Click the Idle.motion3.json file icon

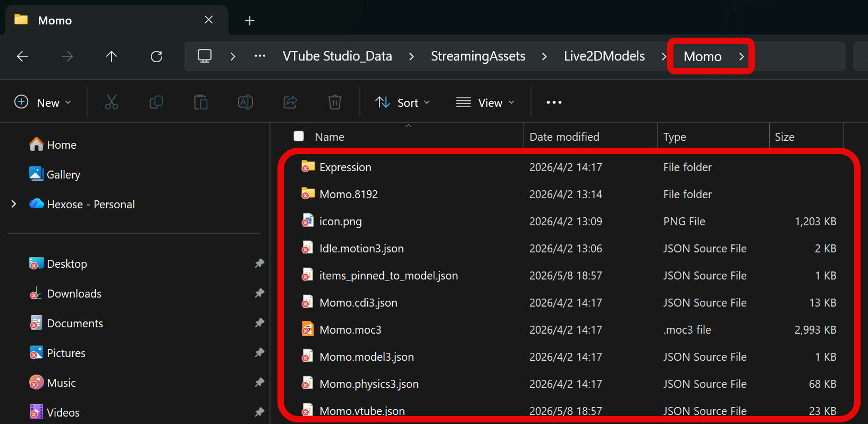(x=308, y=248)
